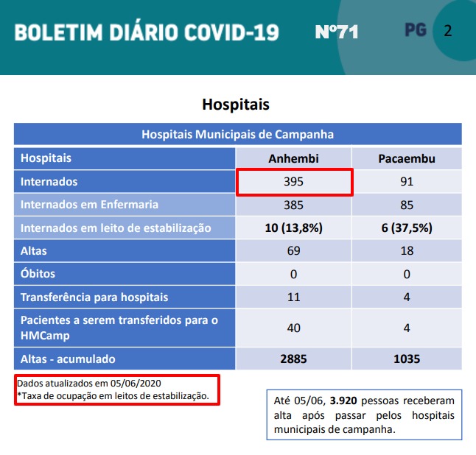Click Anhembi Enfermaria value '385'
The width and height of the screenshot is (476, 455).
pos(293,205)
